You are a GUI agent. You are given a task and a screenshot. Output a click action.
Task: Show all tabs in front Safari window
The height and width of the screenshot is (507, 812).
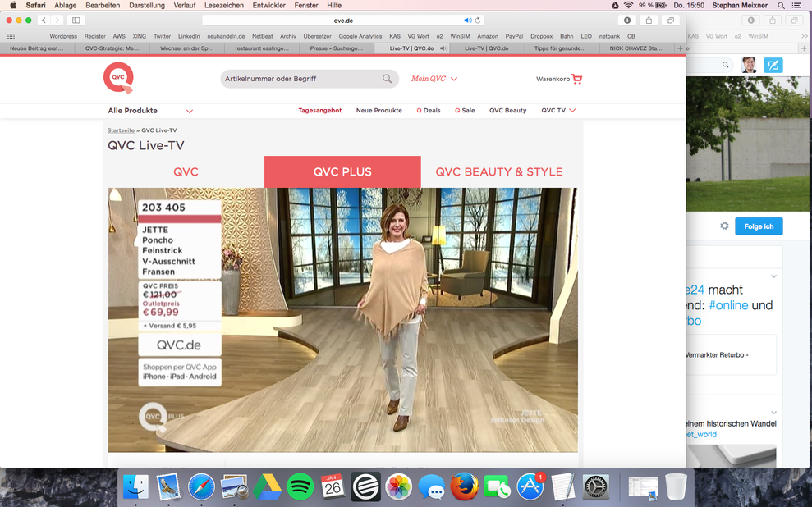[x=670, y=21]
